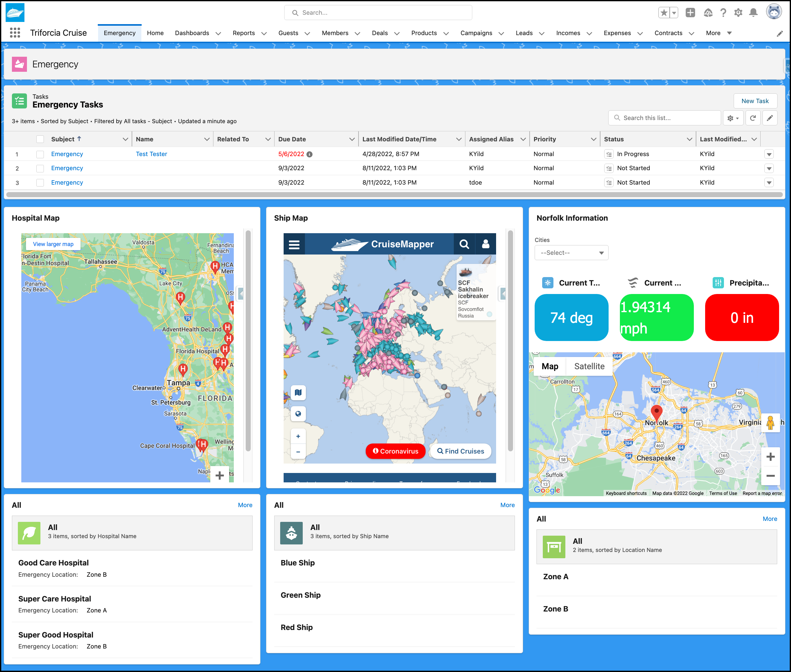
Task: Open the App Launcher grid icon
Action: (15, 33)
